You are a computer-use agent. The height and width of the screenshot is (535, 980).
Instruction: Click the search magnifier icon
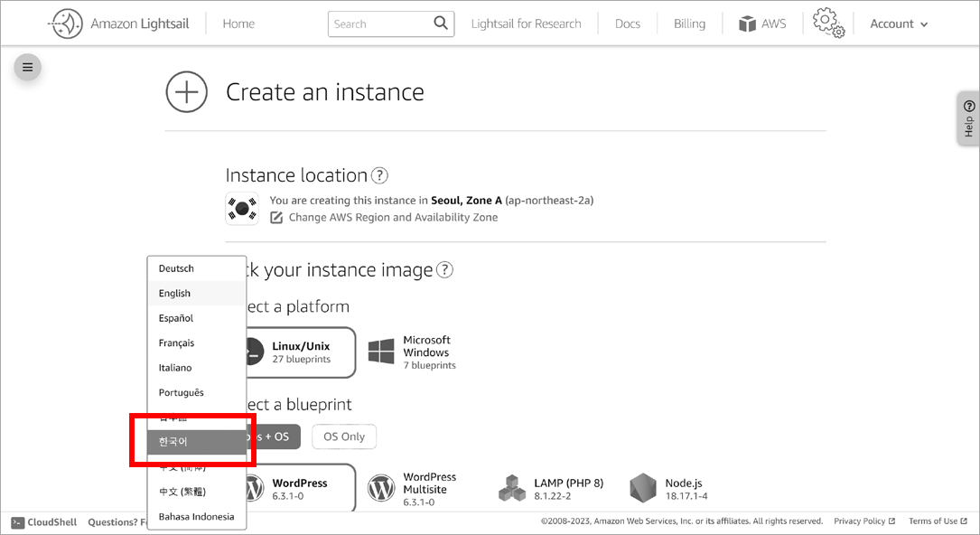pyautogui.click(x=441, y=23)
